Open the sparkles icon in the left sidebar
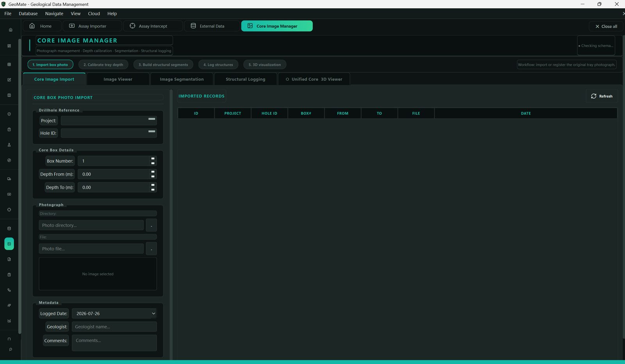Screen dimensions: 625x364 click(9, 305)
